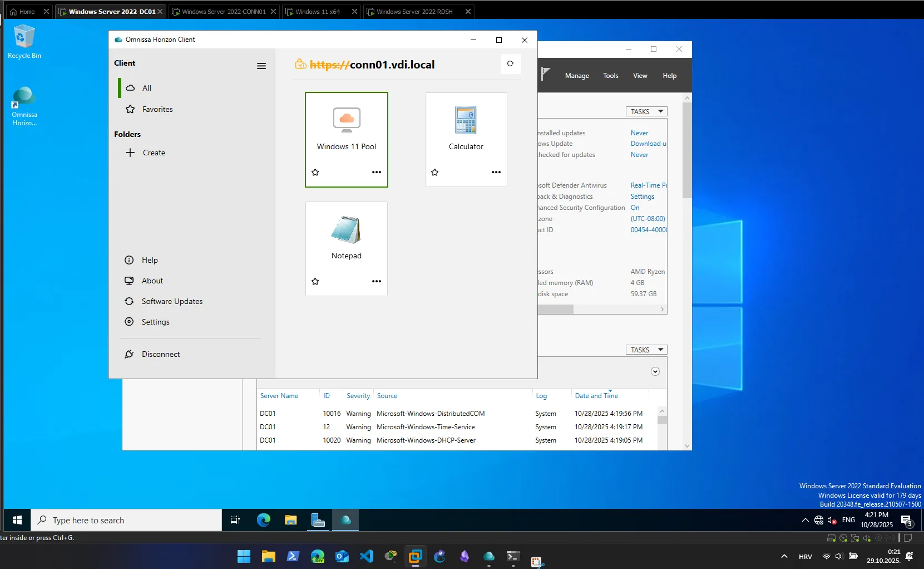This screenshot has width=924, height=569.
Task: Open the Tools menu in Server Manager
Action: [610, 75]
